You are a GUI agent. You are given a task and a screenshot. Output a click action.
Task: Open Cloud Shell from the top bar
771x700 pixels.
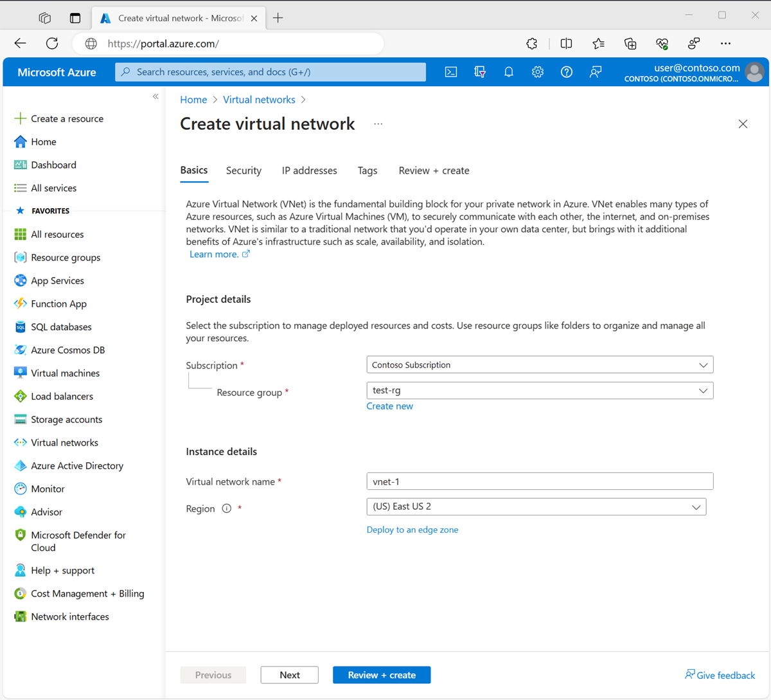click(450, 71)
